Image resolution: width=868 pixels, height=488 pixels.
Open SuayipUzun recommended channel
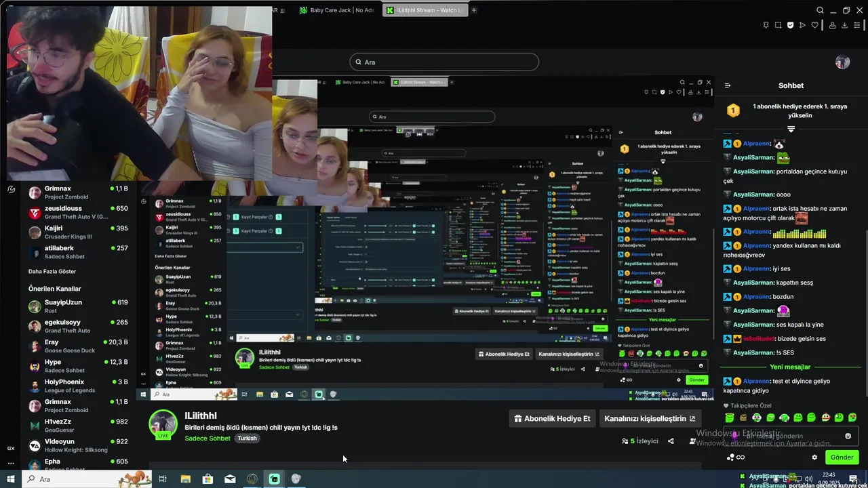[78, 306]
